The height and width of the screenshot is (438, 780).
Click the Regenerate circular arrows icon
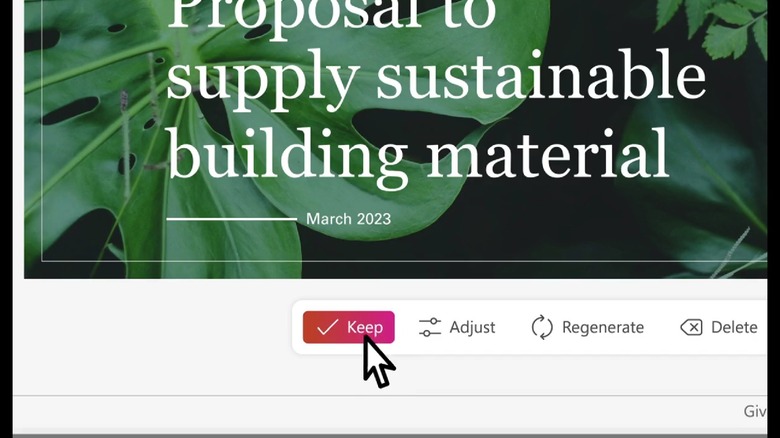coord(542,327)
